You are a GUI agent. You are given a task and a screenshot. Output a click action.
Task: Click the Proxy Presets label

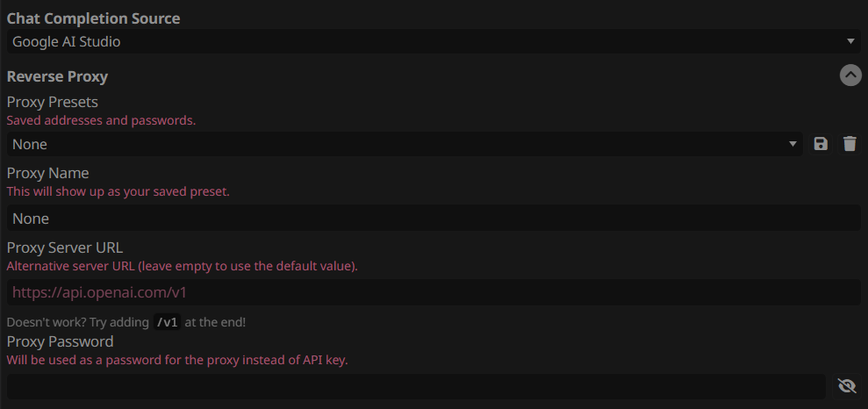(x=52, y=103)
